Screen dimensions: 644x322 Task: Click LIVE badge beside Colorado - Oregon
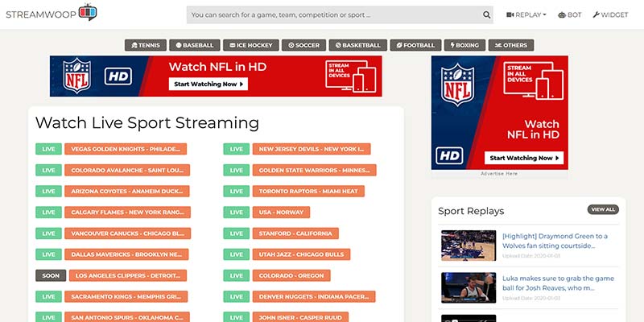pyautogui.click(x=236, y=275)
